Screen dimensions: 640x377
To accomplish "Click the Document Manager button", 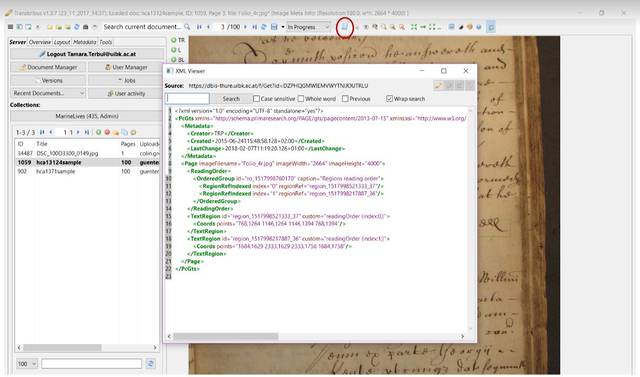I will coord(48,67).
